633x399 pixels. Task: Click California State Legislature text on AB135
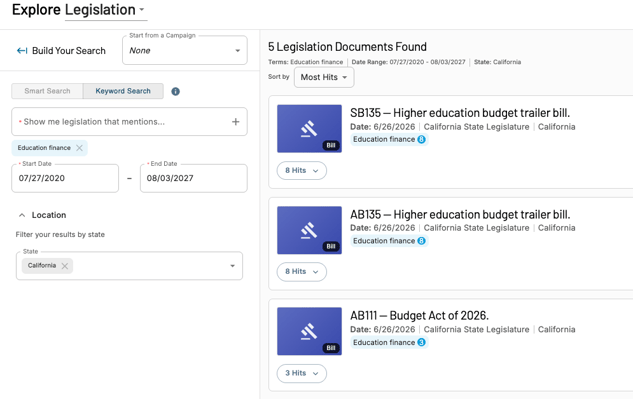pyautogui.click(x=476, y=228)
